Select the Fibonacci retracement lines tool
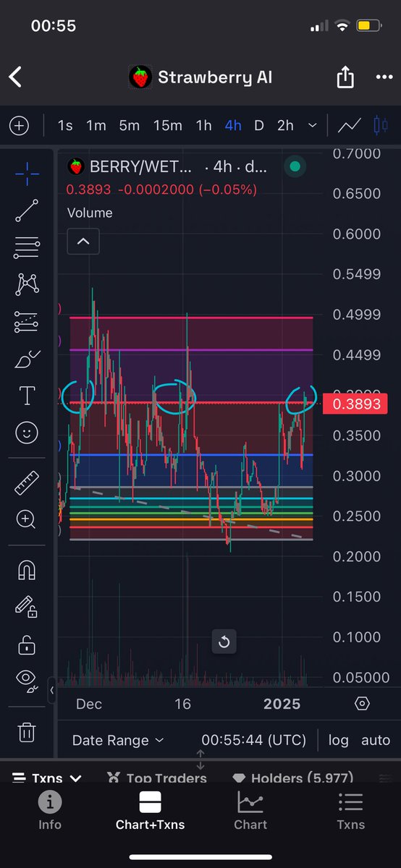Viewport: 401px width, 868px height. (x=27, y=248)
